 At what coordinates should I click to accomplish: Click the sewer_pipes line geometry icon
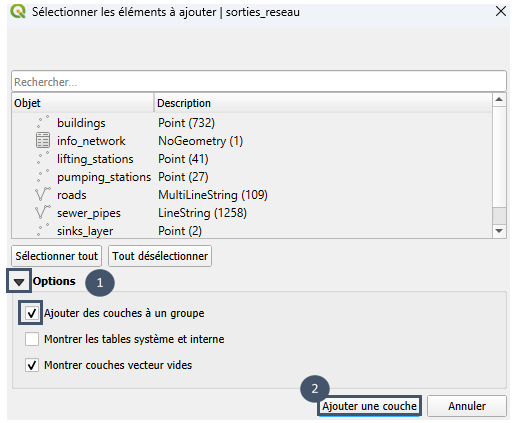click(x=43, y=212)
